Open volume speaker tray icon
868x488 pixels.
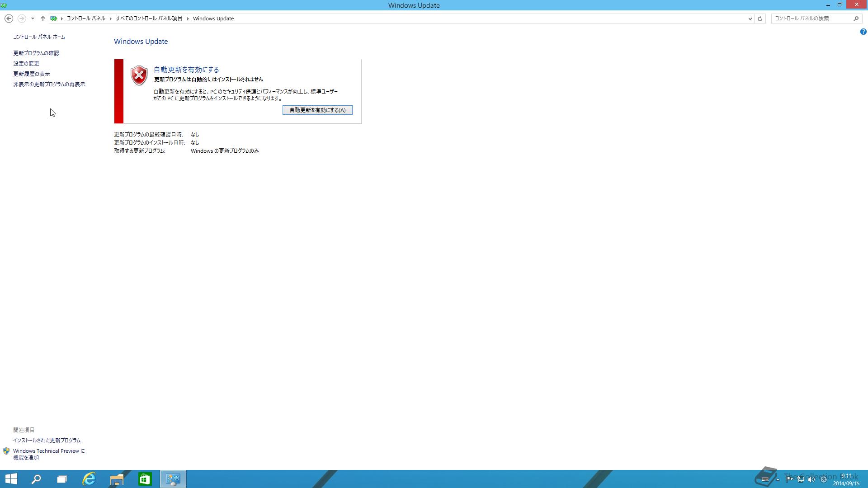811,479
